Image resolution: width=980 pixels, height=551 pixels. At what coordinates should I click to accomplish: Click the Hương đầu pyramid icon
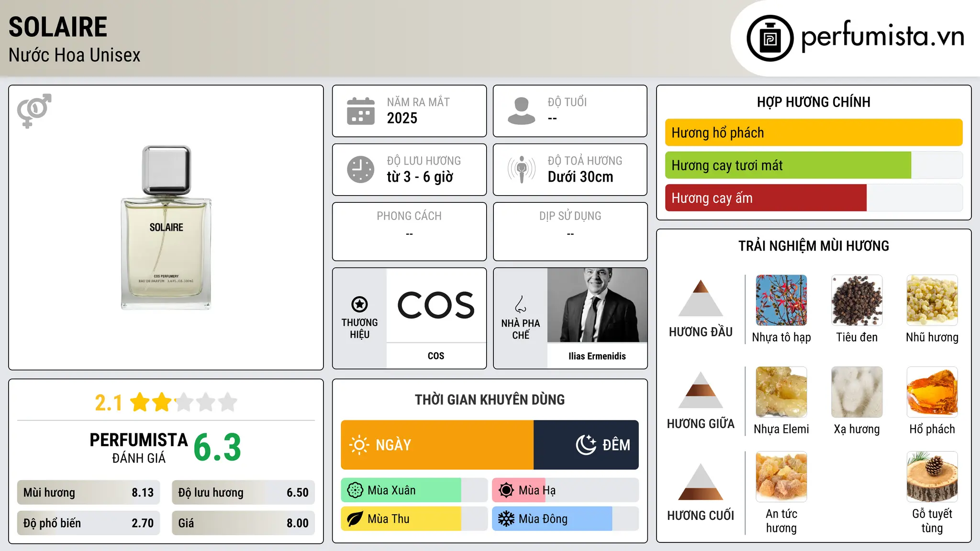coord(701,298)
